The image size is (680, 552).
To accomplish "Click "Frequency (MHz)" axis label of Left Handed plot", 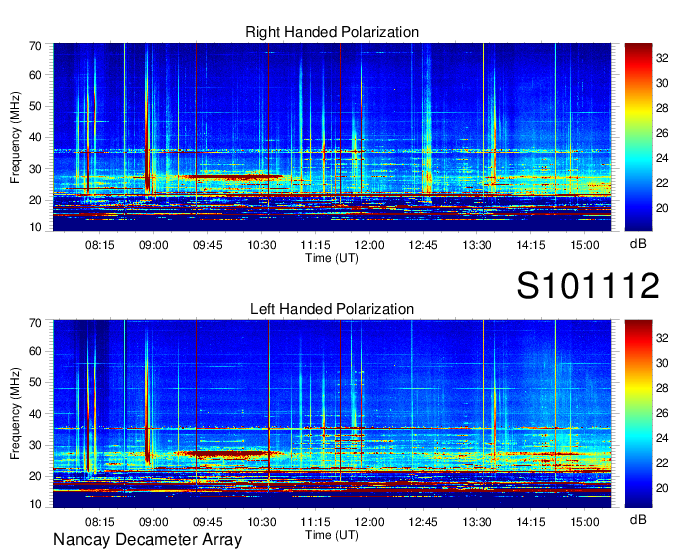I will [x=15, y=414].
